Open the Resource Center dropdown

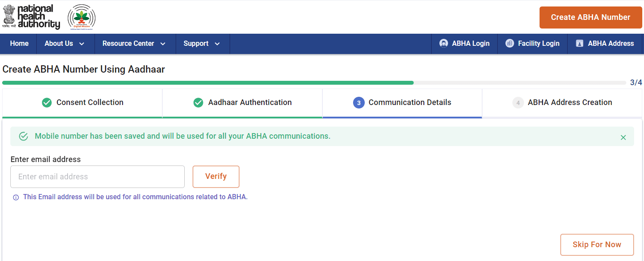(163, 43)
